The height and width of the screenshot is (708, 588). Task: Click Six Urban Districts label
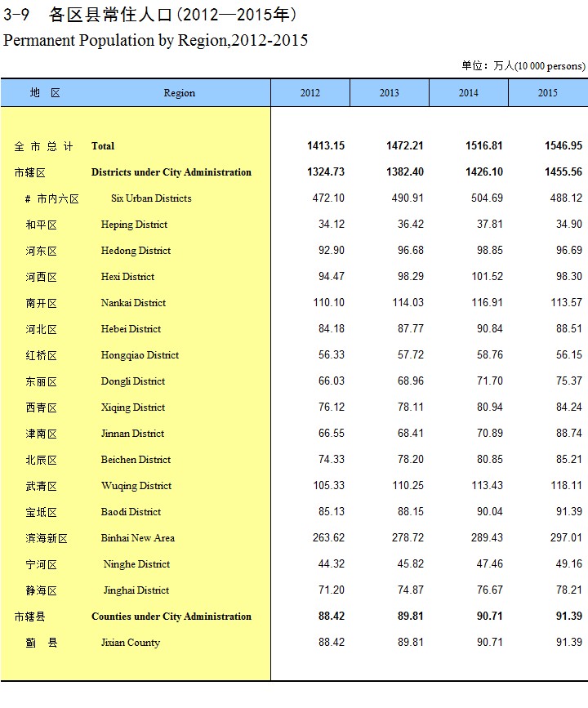(151, 198)
